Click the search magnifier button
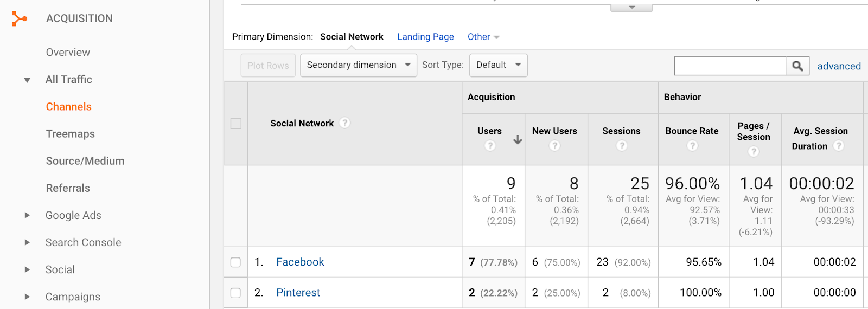 click(797, 66)
